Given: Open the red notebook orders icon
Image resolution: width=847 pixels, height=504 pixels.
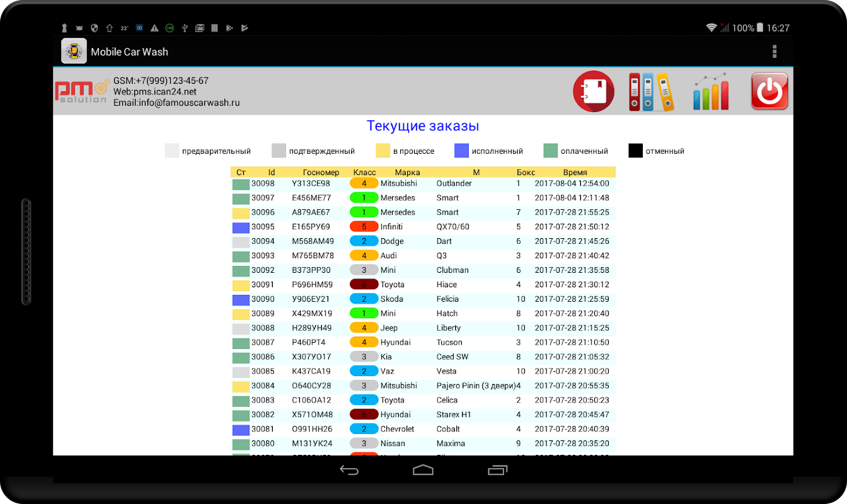Looking at the screenshot, I should 594,91.
